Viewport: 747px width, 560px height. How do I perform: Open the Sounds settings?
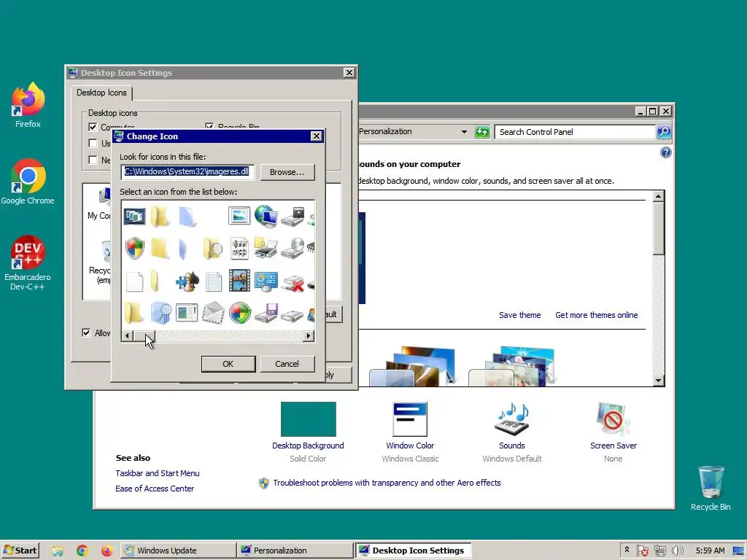(511, 432)
